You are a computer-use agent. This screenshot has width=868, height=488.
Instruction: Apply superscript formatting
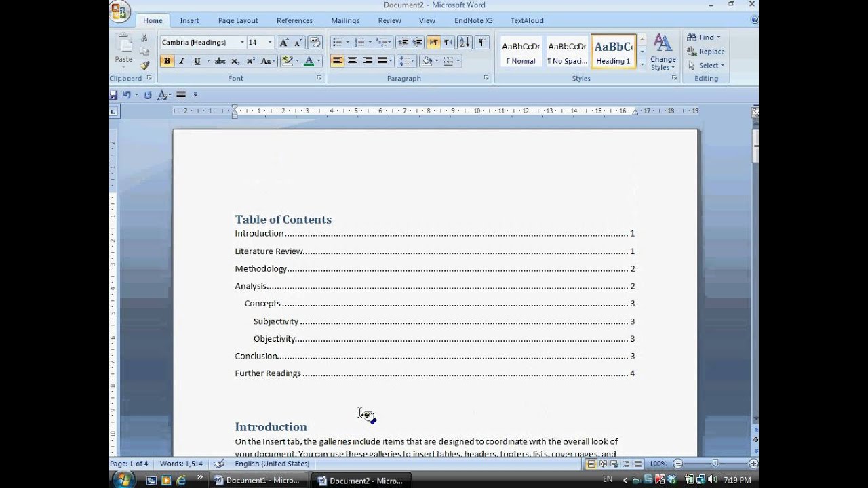[250, 61]
